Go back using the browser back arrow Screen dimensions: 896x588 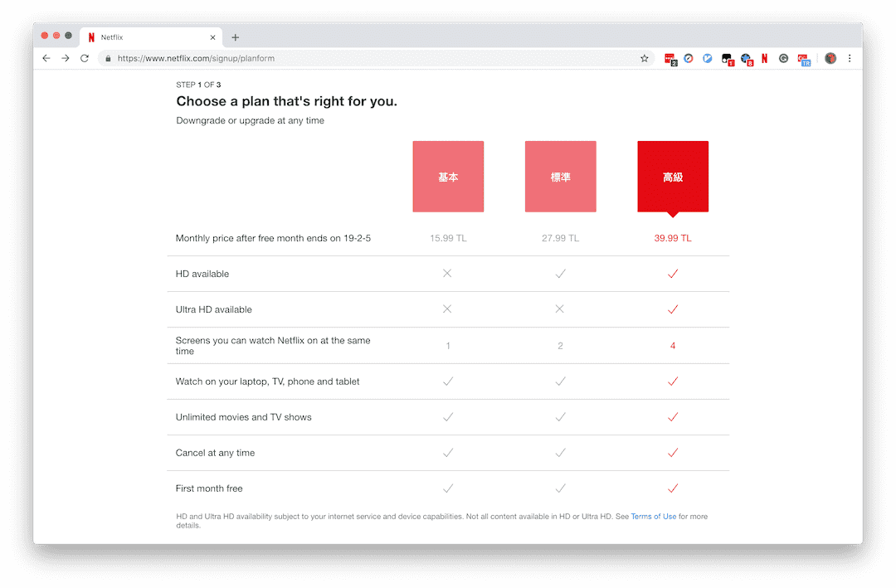[46, 59]
